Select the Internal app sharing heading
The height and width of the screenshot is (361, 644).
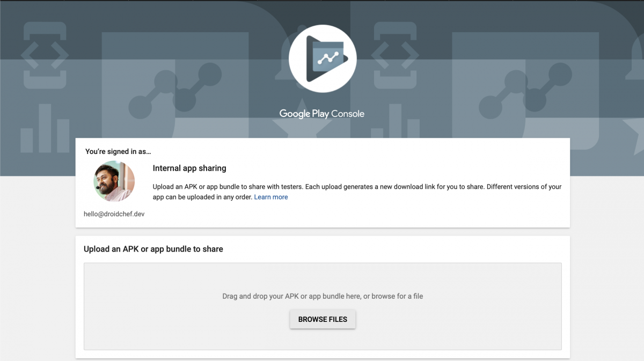tap(189, 168)
